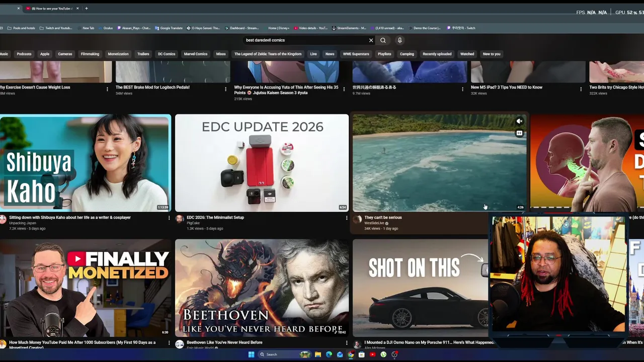Viewport: 644px width, 362px height.
Task: Start voice search with microphone icon
Action: 399,40
